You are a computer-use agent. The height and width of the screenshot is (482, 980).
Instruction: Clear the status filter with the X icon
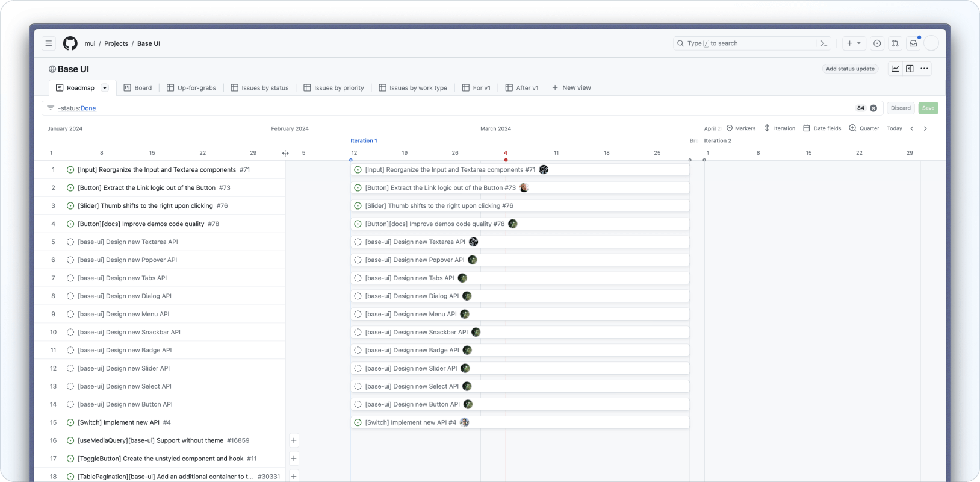coord(873,108)
